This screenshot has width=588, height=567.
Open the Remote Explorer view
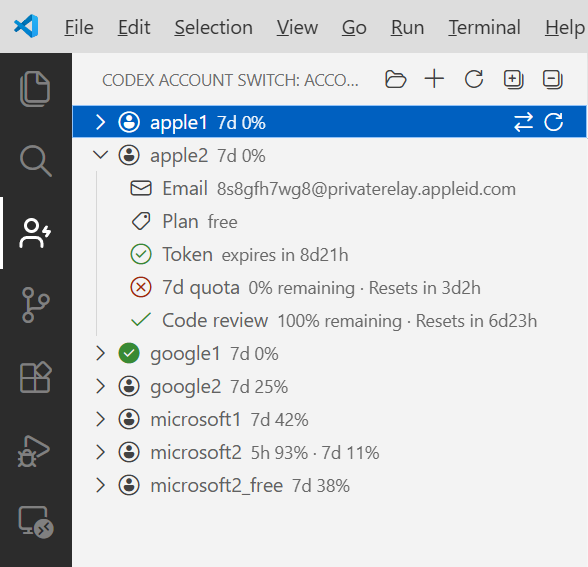pyautogui.click(x=36, y=522)
